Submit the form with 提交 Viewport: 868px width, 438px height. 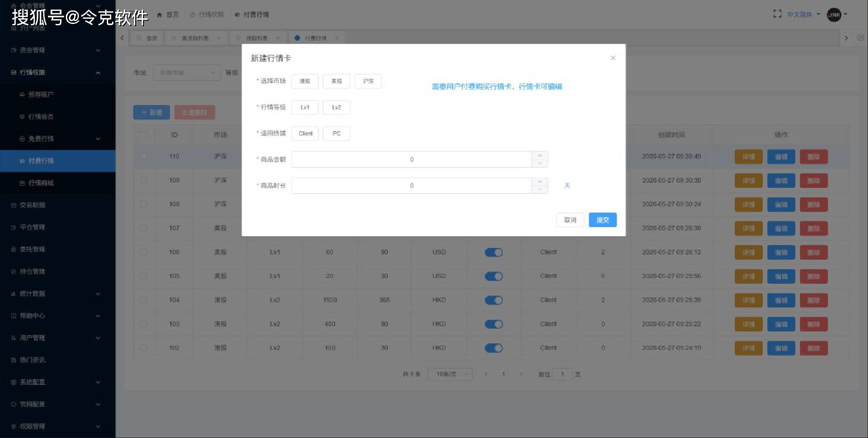603,220
